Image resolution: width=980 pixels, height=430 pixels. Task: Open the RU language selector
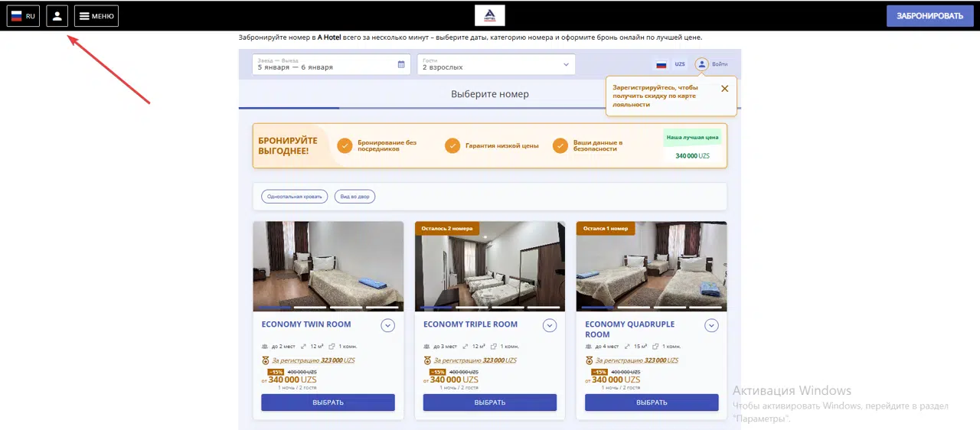coord(23,16)
